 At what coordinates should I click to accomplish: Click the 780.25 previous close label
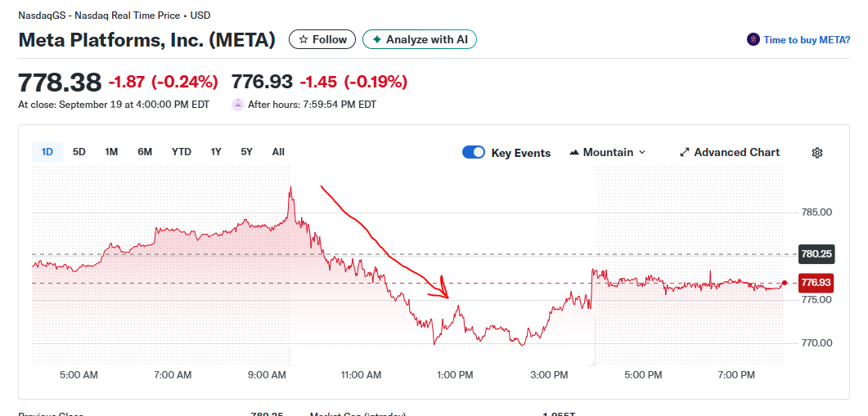coord(816,254)
